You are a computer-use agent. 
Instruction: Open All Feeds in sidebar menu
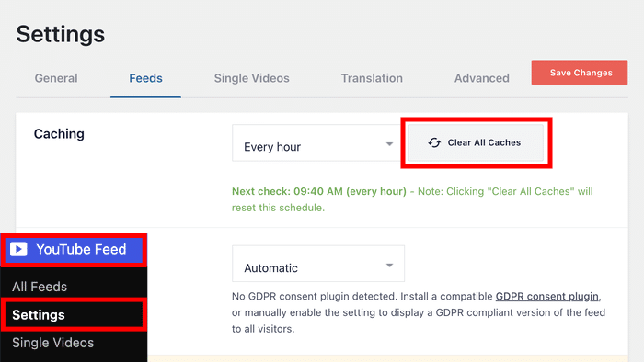point(40,287)
